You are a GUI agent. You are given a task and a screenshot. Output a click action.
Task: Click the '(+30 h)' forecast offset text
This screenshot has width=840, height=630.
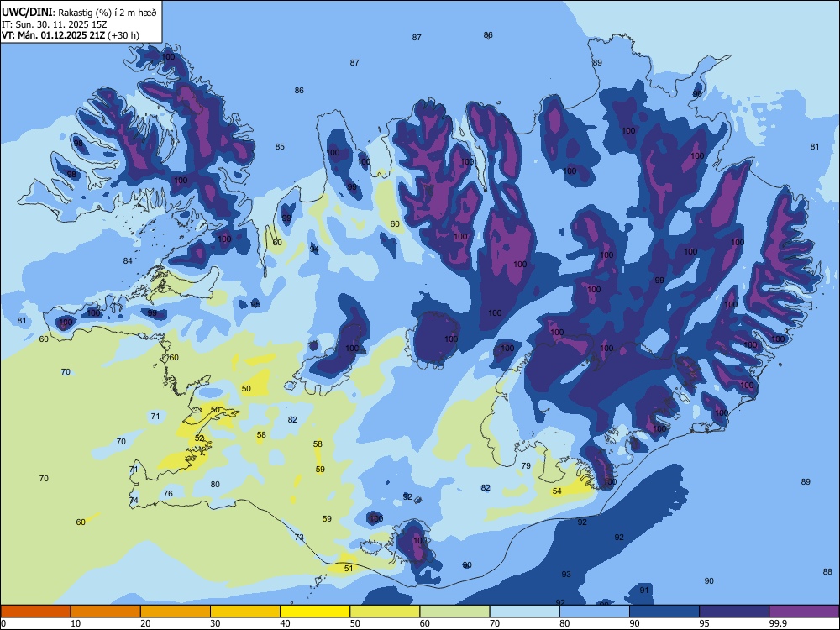coord(123,35)
